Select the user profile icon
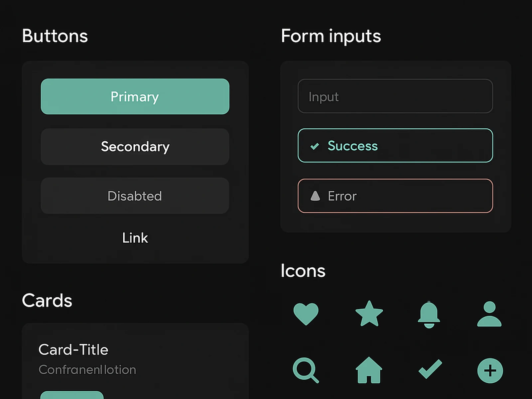The height and width of the screenshot is (399, 532). [x=489, y=315]
